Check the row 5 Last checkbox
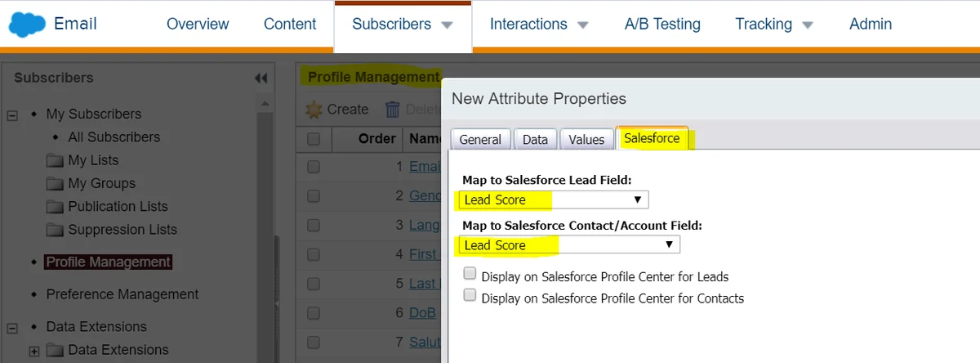The width and height of the screenshot is (980, 363). (314, 284)
